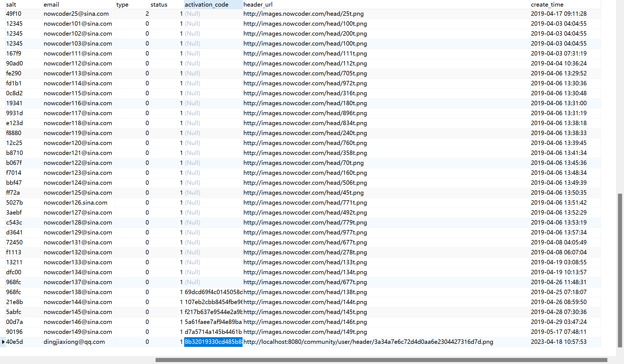
Task: Select salt cell f7014
Action: click(x=24, y=173)
